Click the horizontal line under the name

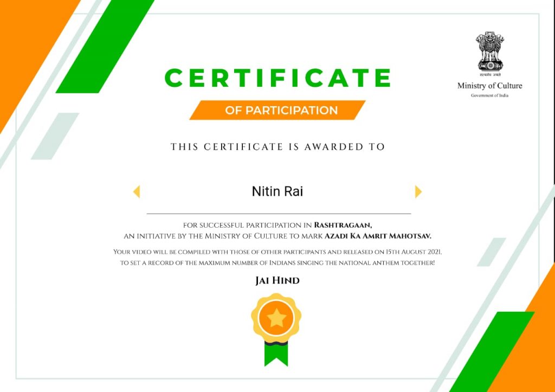pyautogui.click(x=279, y=214)
